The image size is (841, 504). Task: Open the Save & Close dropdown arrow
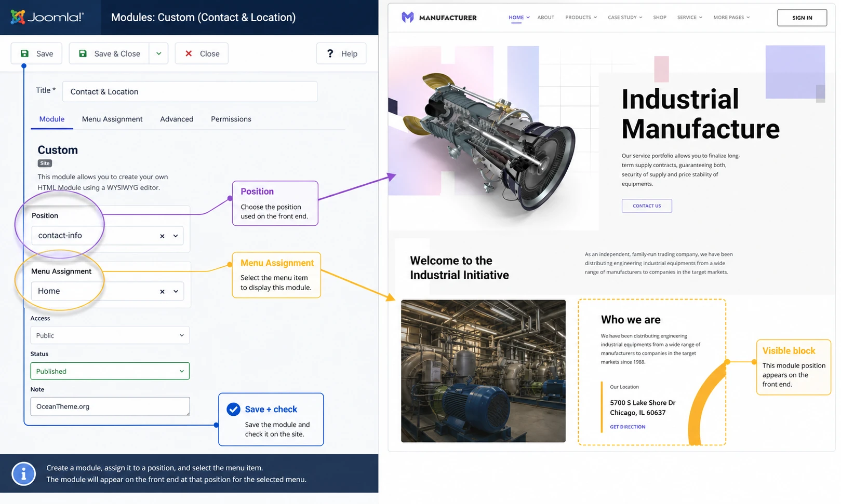[x=159, y=53]
